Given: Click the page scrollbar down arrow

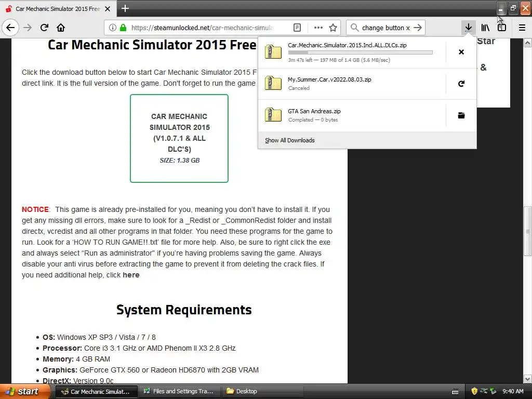Looking at the screenshot, I should pos(528,379).
